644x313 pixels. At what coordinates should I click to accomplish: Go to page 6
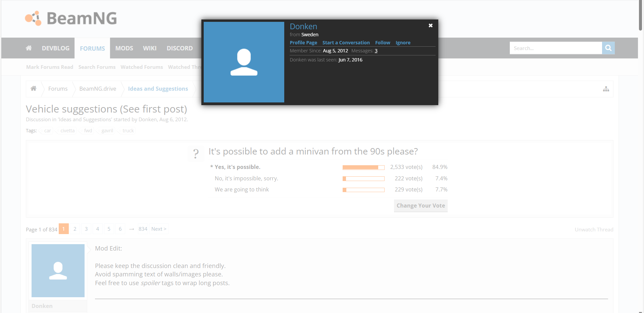[120, 229]
